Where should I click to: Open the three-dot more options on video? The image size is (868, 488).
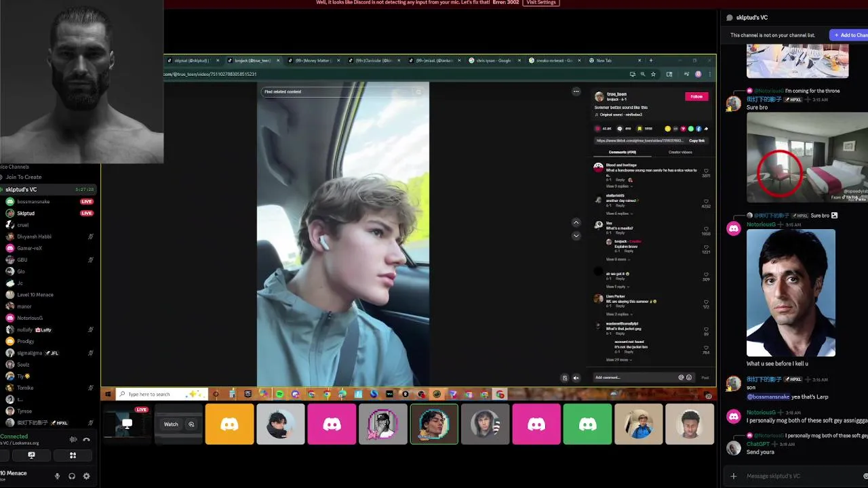(x=576, y=91)
